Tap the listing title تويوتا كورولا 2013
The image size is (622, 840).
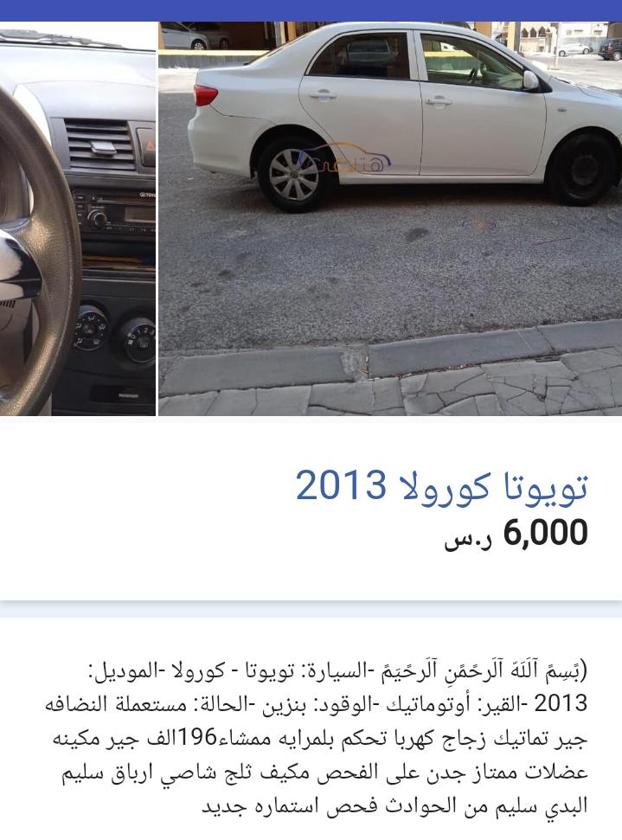tap(442, 485)
